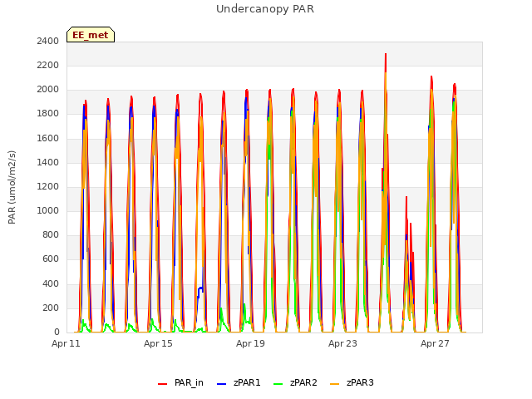Screen dimensions: 532x399
Task: Click the Apr 11 x-axis label
Action: [66, 343]
